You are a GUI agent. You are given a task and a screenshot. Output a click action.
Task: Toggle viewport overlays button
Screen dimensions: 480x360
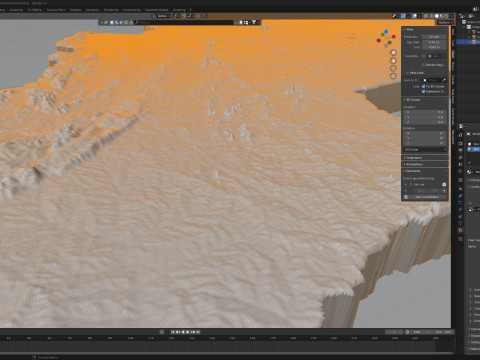pos(414,16)
